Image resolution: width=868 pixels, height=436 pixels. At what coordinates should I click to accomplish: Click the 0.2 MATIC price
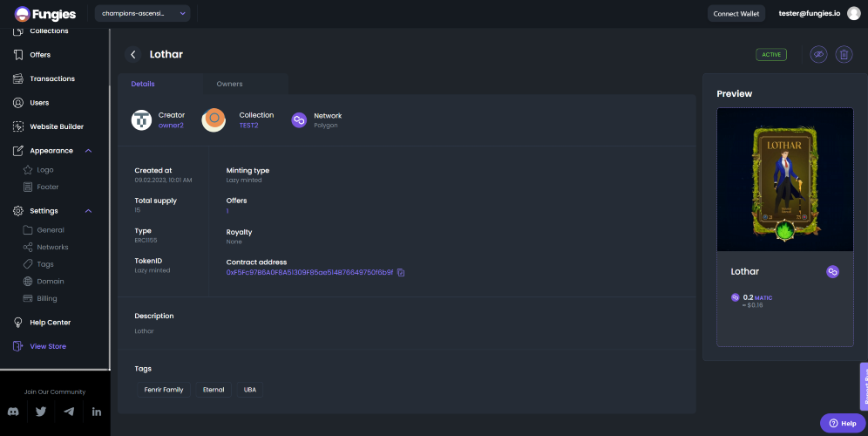[757, 297]
